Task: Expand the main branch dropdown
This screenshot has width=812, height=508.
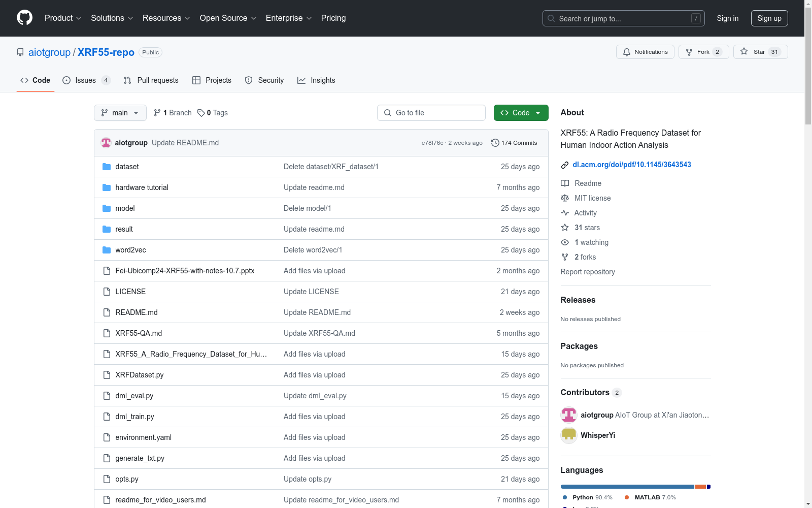Action: click(x=120, y=113)
